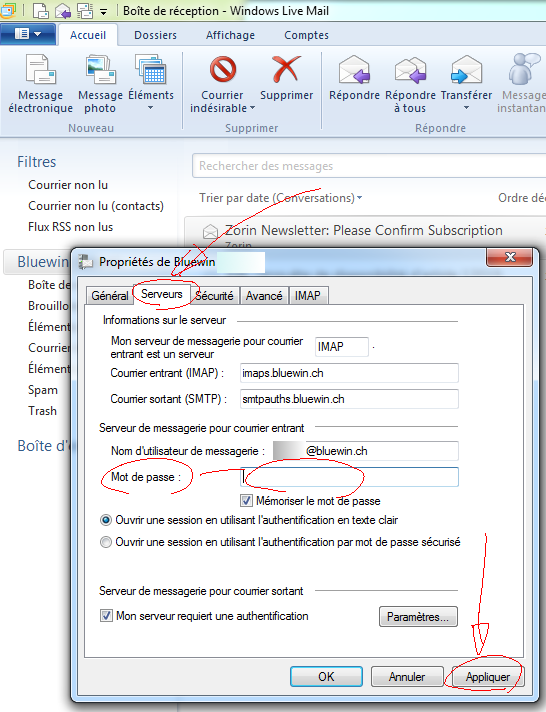Toggle Mémoriser le mot de passe checkbox
Screen dimensions: 546x712
(x=246, y=501)
